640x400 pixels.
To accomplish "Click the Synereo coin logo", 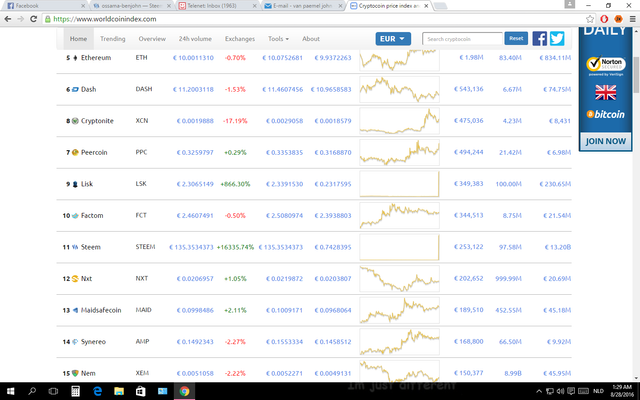I will point(75,342).
